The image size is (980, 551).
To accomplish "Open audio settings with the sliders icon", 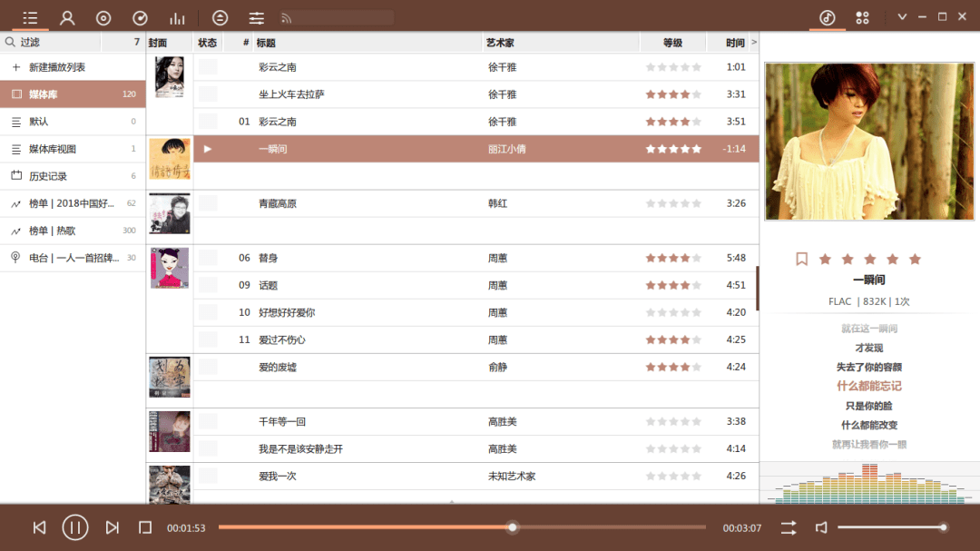I will tap(255, 16).
